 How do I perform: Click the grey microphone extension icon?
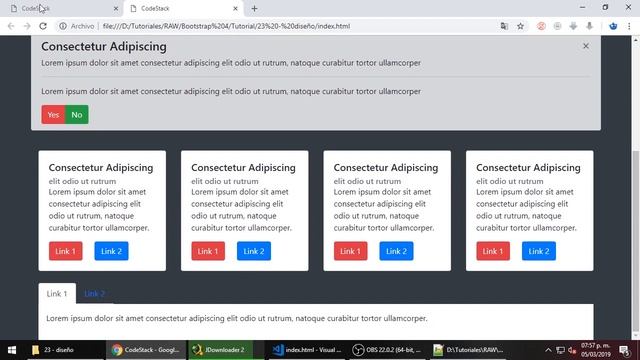[x=589, y=26]
